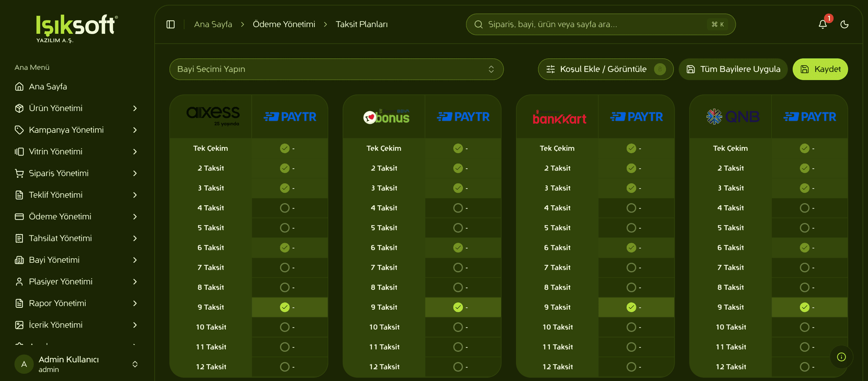This screenshot has height=381, width=868.
Task: Enable 12 Taksit for Axess
Action: point(285,367)
